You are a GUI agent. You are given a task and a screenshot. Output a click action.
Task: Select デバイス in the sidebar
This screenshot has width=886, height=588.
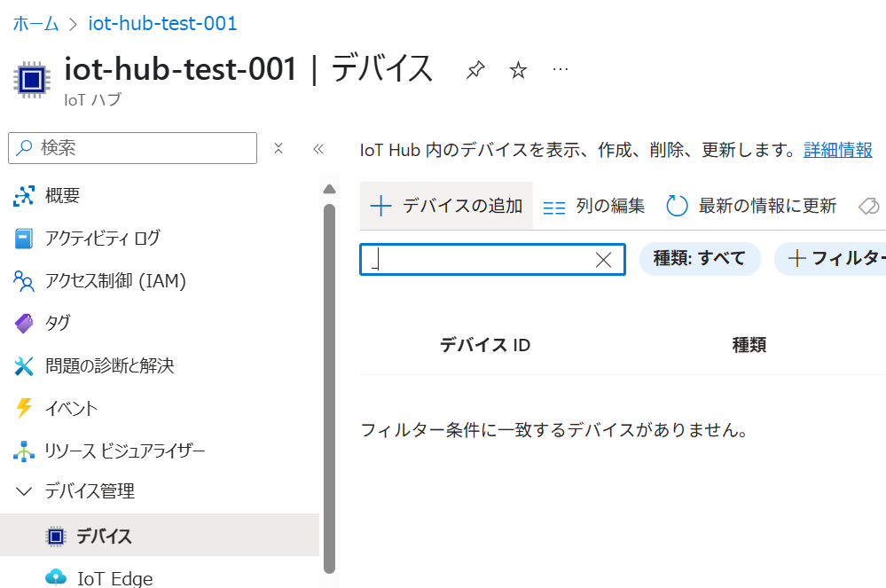(x=160, y=535)
